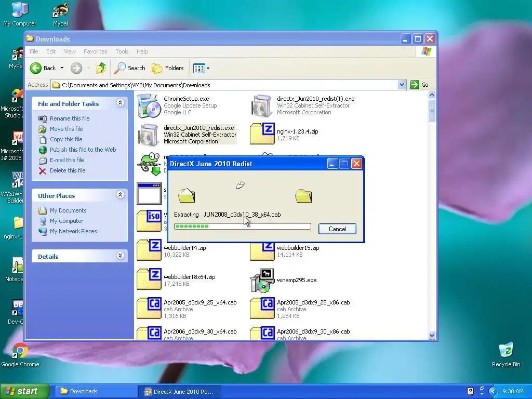The height and width of the screenshot is (399, 532).
Task: Click Copy this file
Action: [66, 139]
